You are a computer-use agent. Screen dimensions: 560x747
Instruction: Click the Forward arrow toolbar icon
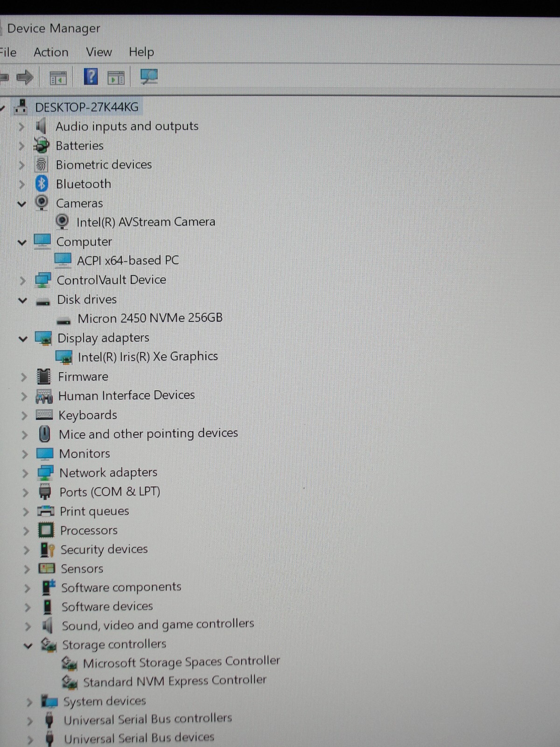25,77
